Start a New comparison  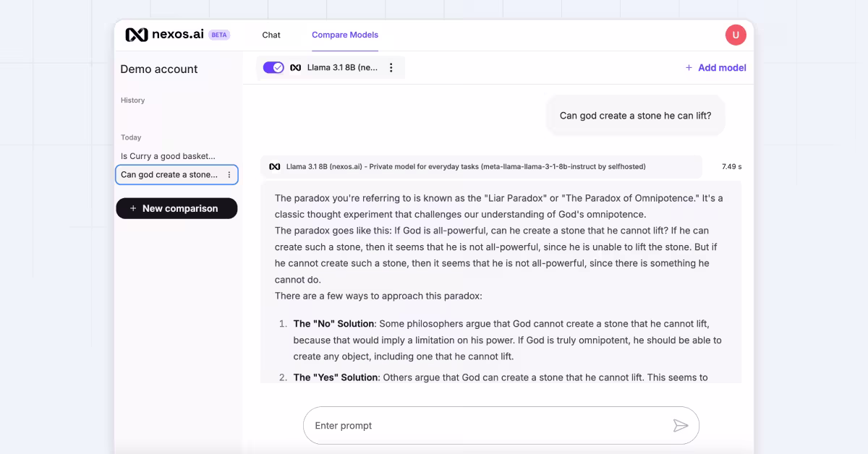pyautogui.click(x=176, y=208)
